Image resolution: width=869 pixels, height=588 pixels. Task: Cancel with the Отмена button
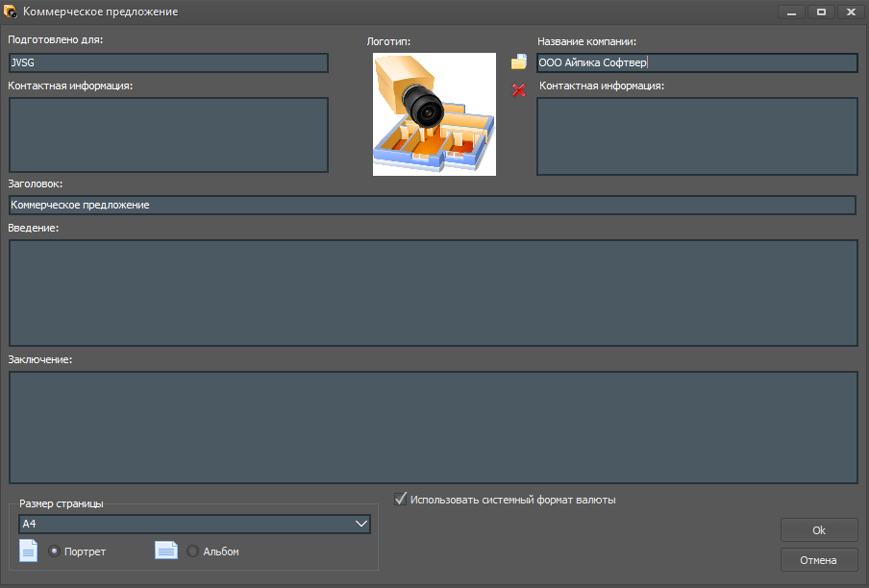pyautogui.click(x=819, y=560)
